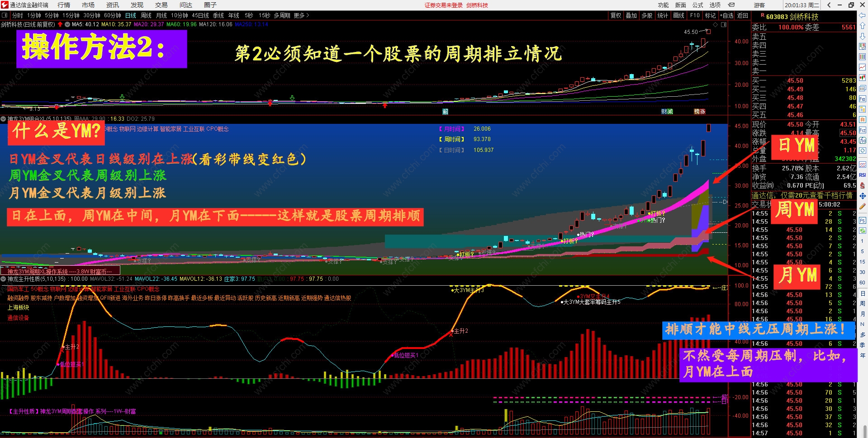The height and width of the screenshot is (438, 868).
Task: Open the 证券交易未登录 login link
Action: [444, 5]
